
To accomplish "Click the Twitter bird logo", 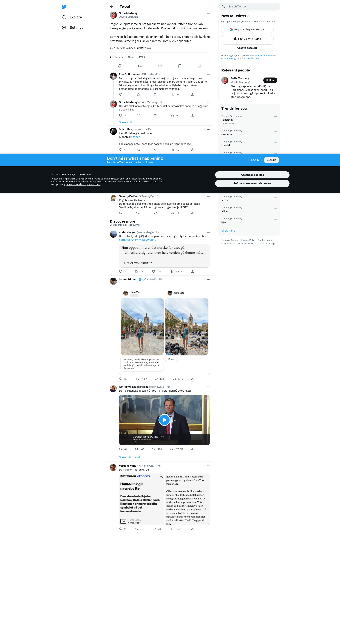I will tap(64, 7).
